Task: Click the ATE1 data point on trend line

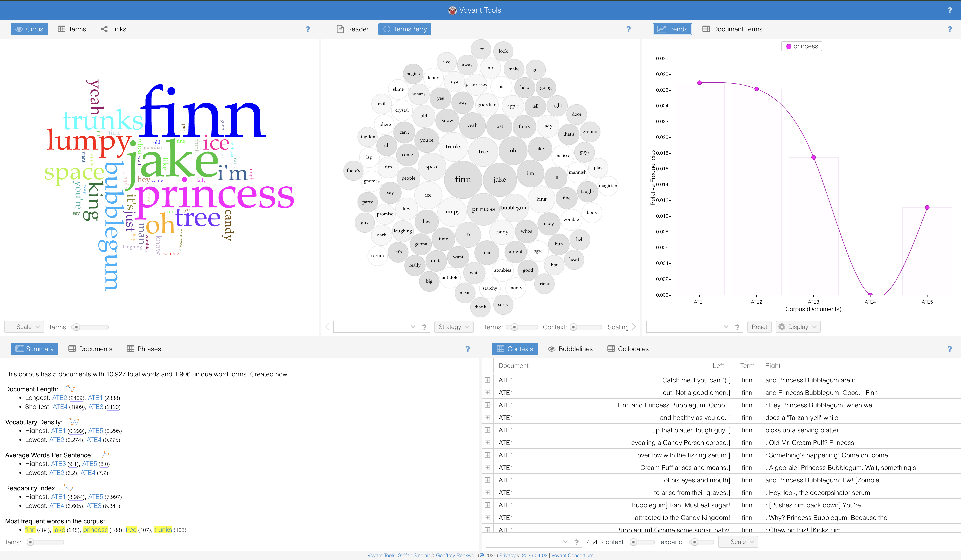Action: pyautogui.click(x=699, y=83)
